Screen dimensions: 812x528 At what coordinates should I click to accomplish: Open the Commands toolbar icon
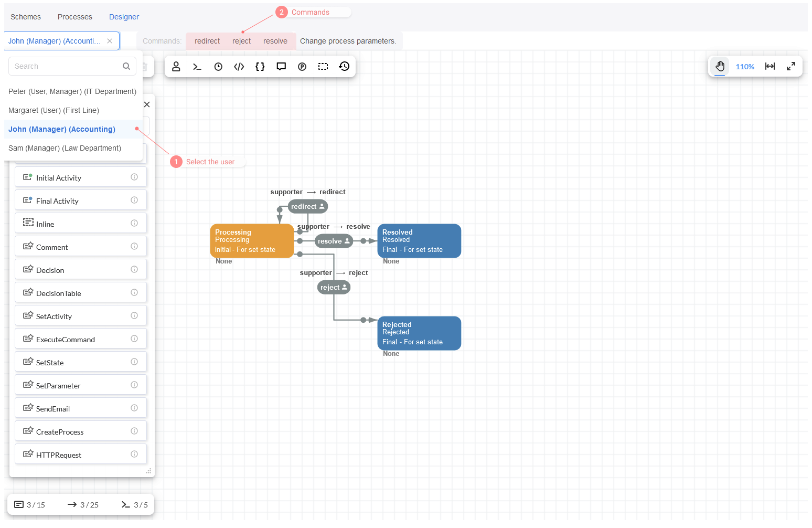point(197,67)
